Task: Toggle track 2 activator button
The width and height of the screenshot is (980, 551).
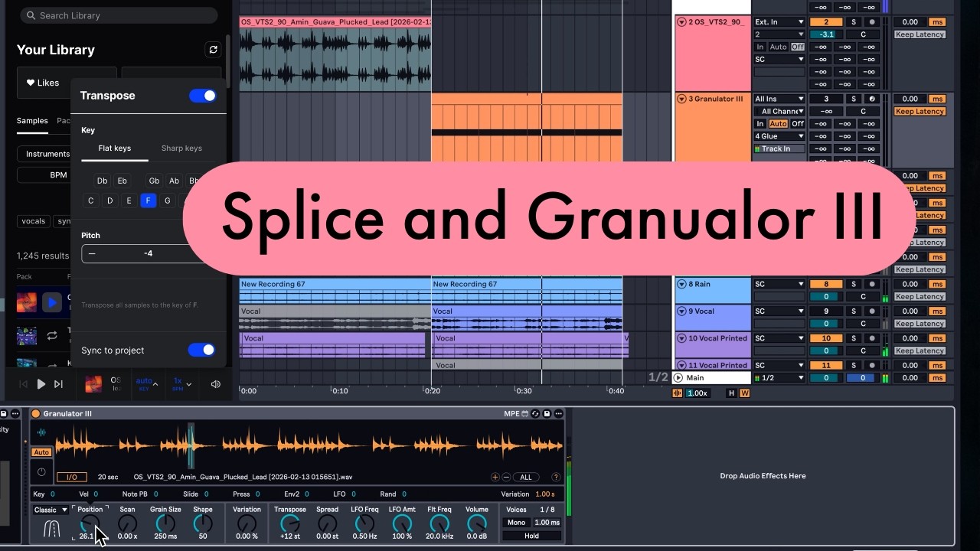Action: [826, 22]
